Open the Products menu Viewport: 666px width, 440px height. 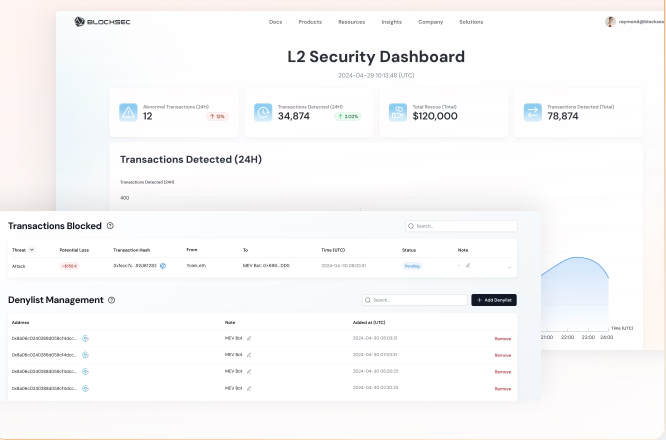[x=310, y=22]
